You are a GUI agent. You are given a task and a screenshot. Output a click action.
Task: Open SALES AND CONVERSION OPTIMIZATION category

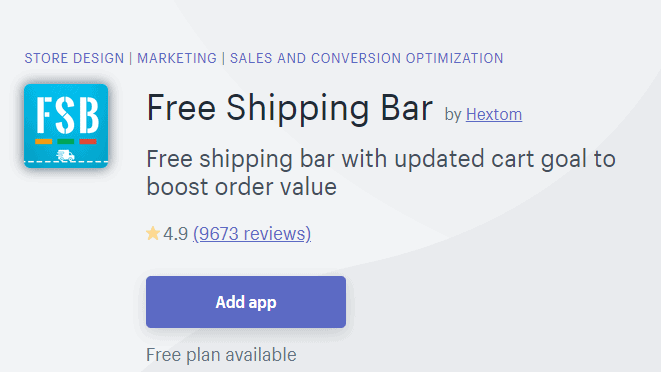pyautogui.click(x=366, y=58)
